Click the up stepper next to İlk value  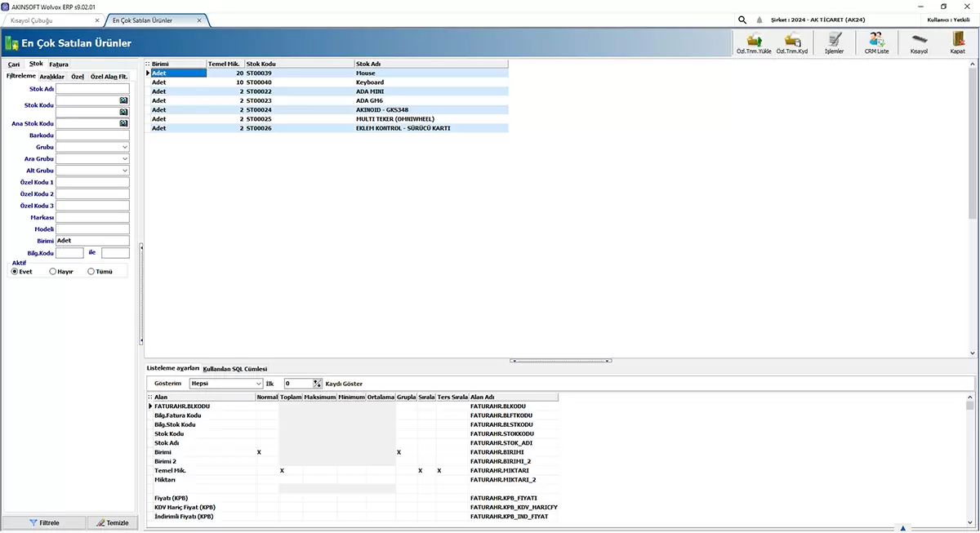315,380
